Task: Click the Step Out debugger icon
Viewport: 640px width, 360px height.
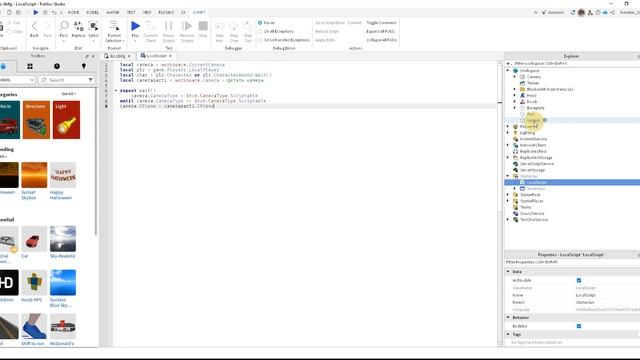Action: 248,27
